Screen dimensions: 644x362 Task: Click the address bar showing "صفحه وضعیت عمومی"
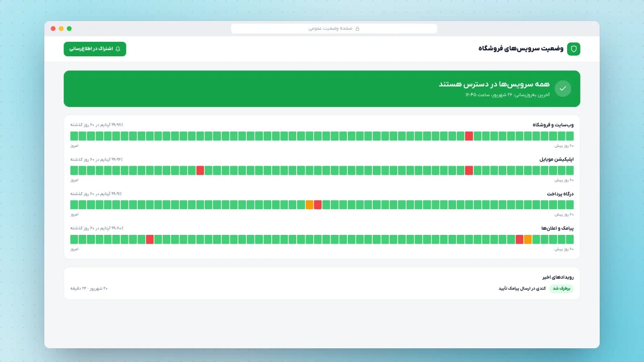pos(334,29)
